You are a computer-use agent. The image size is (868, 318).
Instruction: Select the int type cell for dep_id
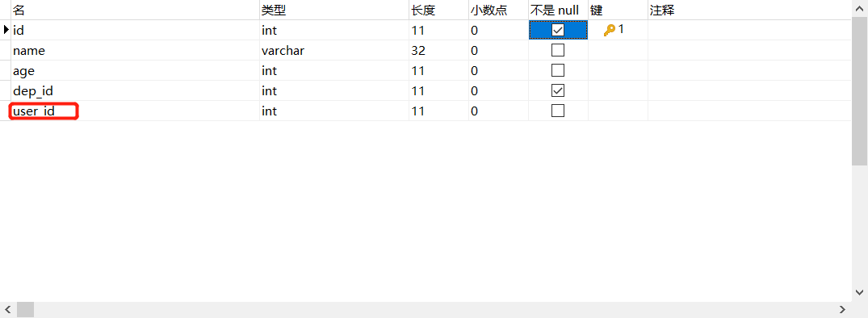coord(334,90)
